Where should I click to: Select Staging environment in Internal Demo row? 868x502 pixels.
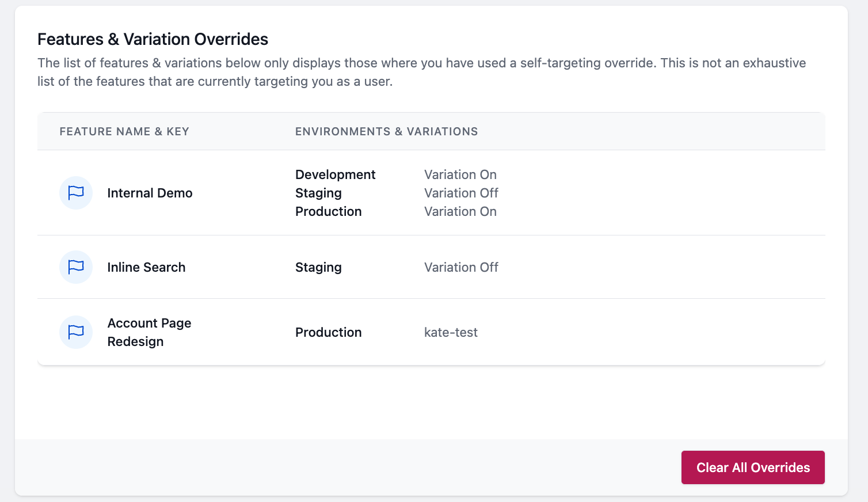point(318,193)
